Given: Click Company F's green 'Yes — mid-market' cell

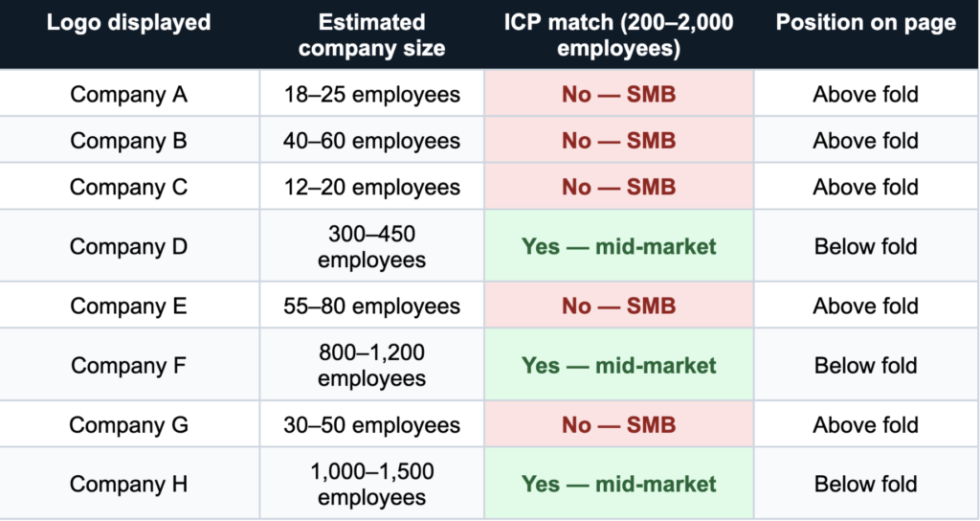Looking at the screenshot, I should coord(618,365).
